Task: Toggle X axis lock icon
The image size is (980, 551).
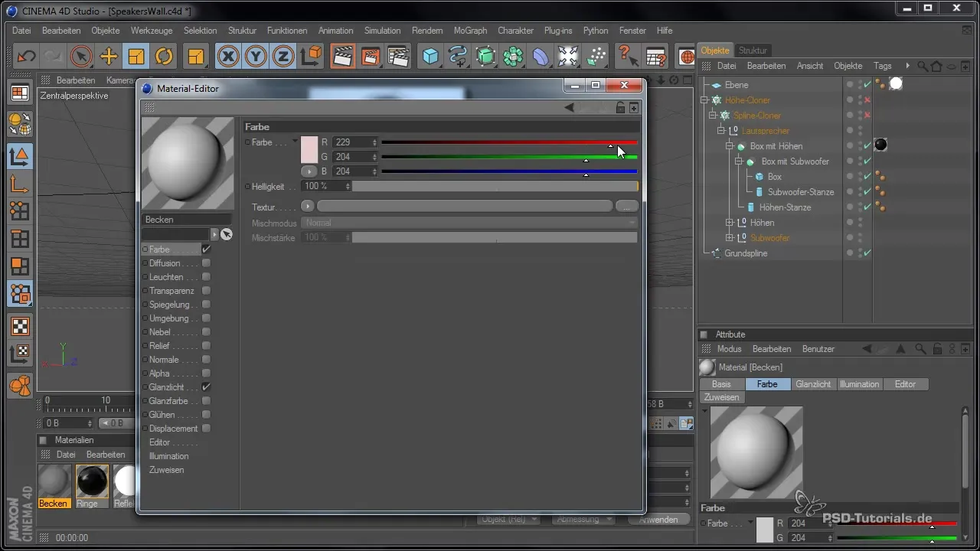Action: (x=227, y=57)
